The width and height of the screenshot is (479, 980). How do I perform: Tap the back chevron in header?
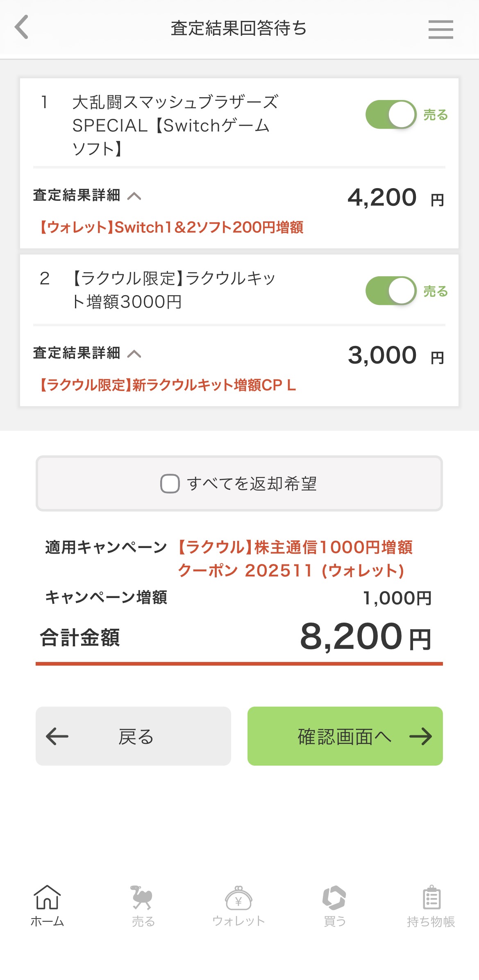click(22, 27)
